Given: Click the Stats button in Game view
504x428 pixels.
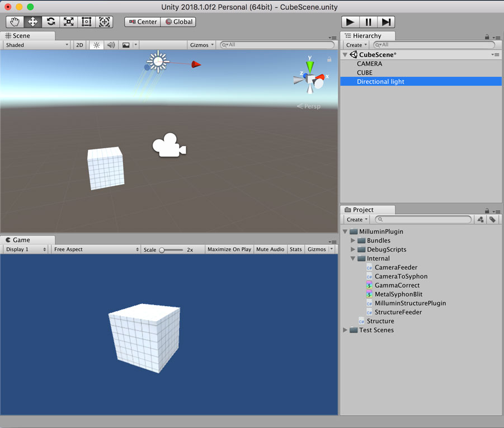Looking at the screenshot, I should (x=295, y=250).
